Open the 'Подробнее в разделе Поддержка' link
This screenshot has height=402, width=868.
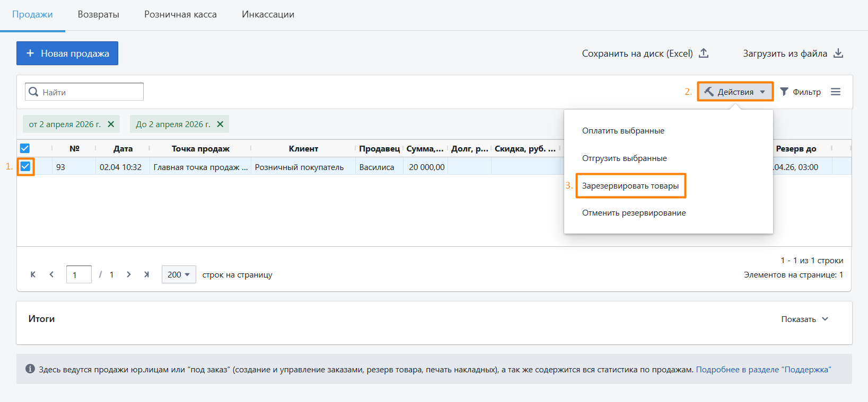coord(763,369)
